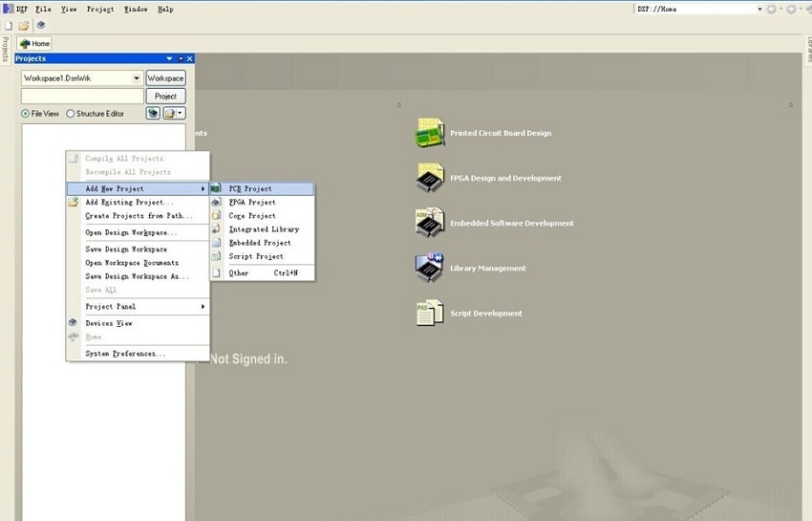Open the Project menu
Viewport: 812px width, 521px height.
100,9
